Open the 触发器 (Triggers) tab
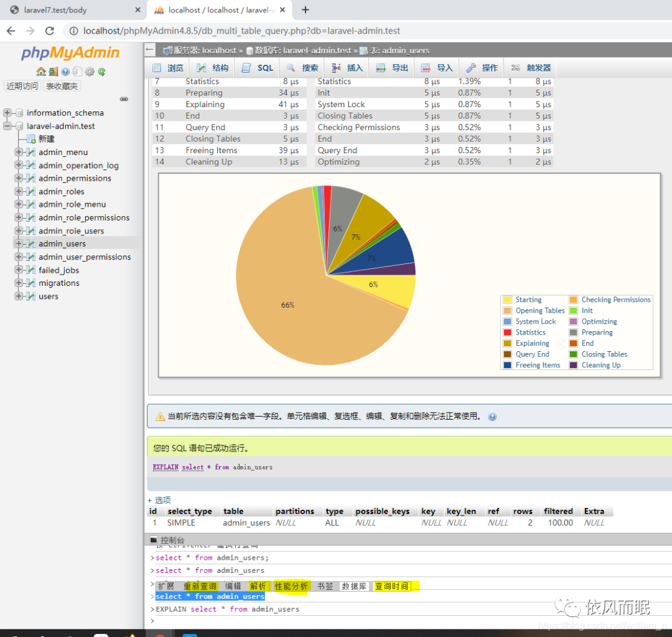Viewport: 672px width, 637px height. coord(531,68)
